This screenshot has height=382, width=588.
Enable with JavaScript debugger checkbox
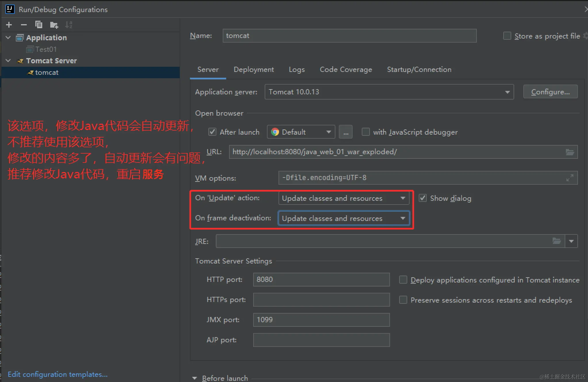(366, 132)
